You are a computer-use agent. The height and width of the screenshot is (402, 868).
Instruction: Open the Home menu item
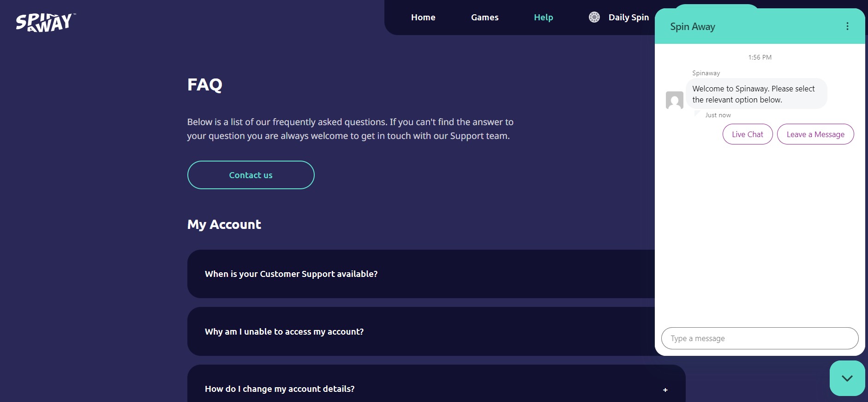point(423,18)
